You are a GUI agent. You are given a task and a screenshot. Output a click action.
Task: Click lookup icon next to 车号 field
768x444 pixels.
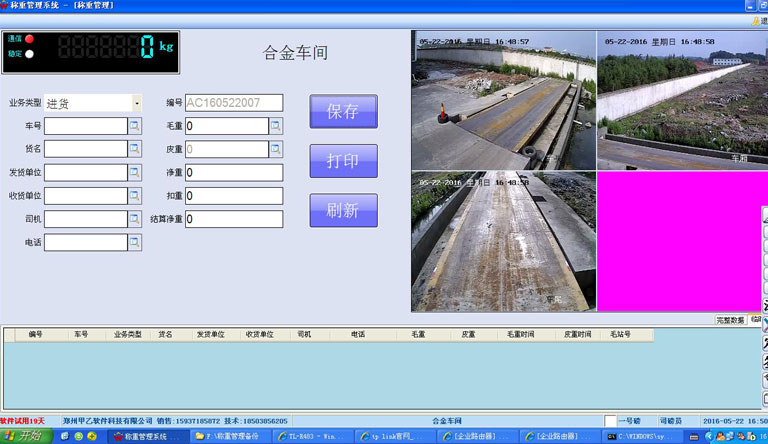135,126
